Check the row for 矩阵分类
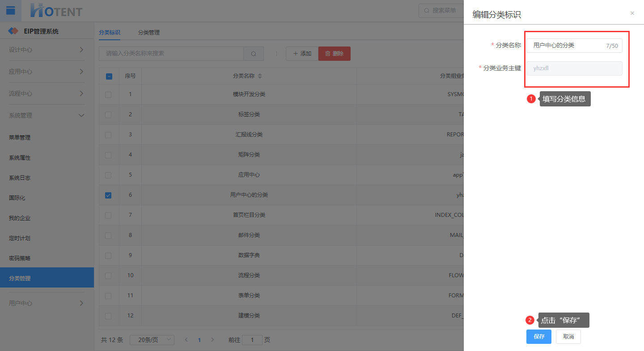The height and width of the screenshot is (351, 644). tap(108, 155)
